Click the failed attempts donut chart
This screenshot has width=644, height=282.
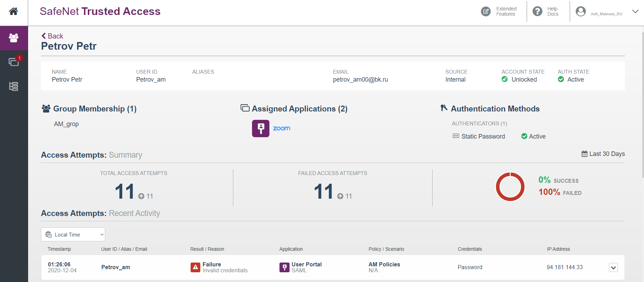[x=510, y=186]
